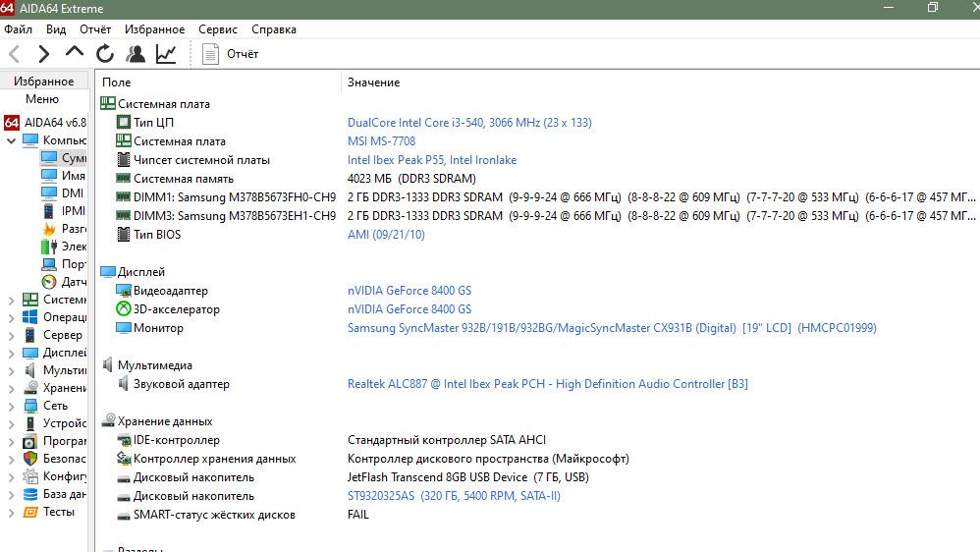Open the Отчёт menu in menu bar
This screenshot has height=552, width=980.
click(x=95, y=29)
